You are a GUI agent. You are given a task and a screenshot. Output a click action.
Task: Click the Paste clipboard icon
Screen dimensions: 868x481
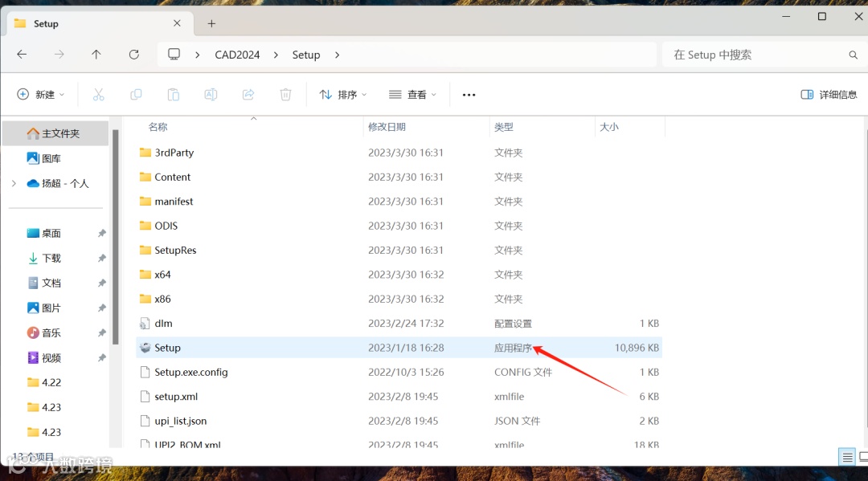coord(174,95)
